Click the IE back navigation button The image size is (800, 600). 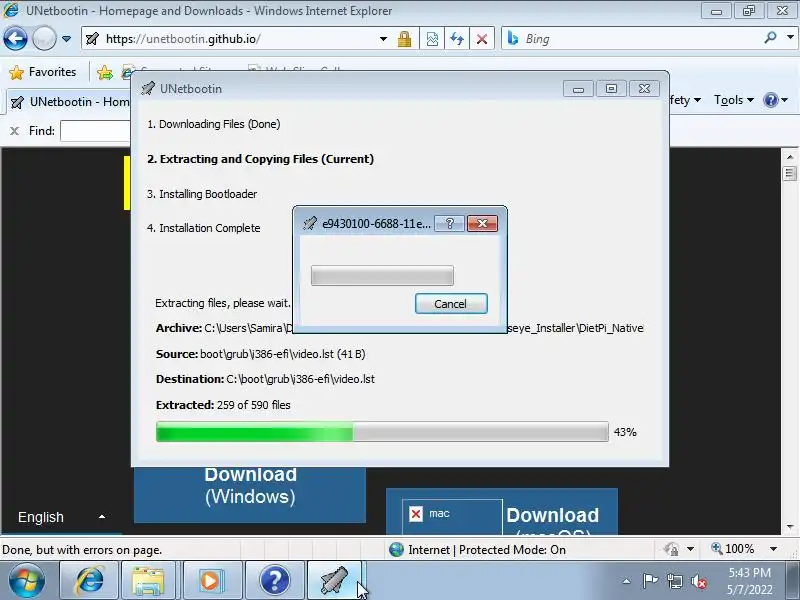point(15,39)
